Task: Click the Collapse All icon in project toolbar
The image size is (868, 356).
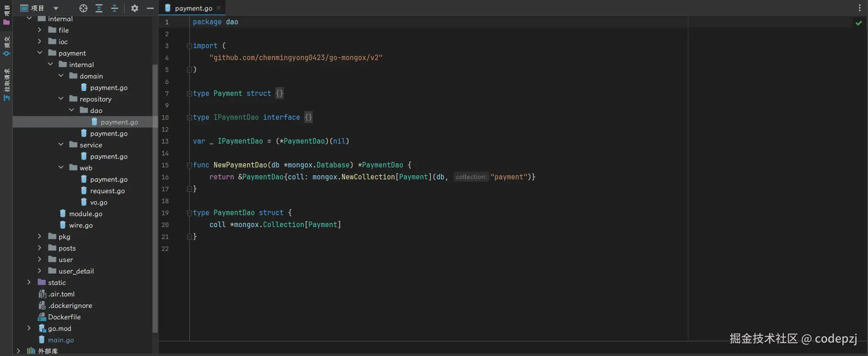Action: 115,8
